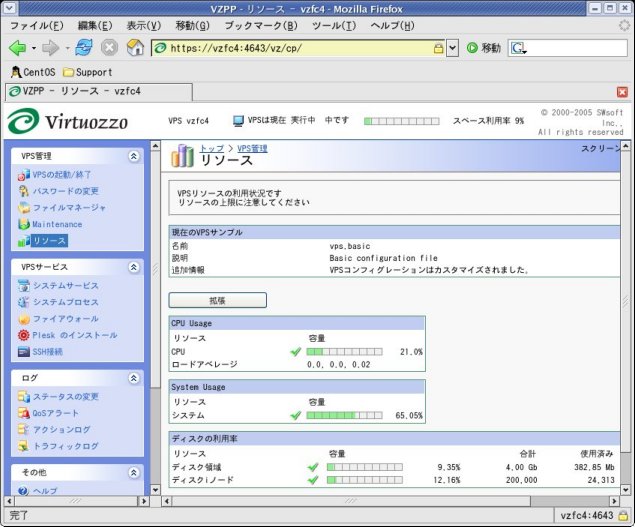Click the Stop loading icon
The height and width of the screenshot is (527, 635).
click(109, 48)
